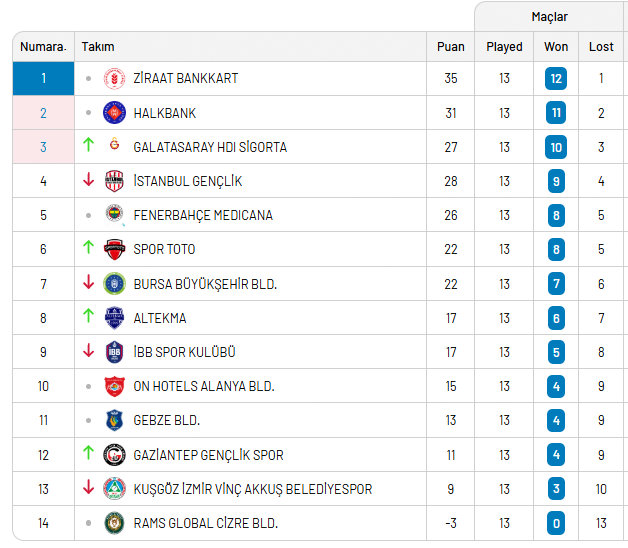Click the Halkbank team logo

tap(114, 113)
